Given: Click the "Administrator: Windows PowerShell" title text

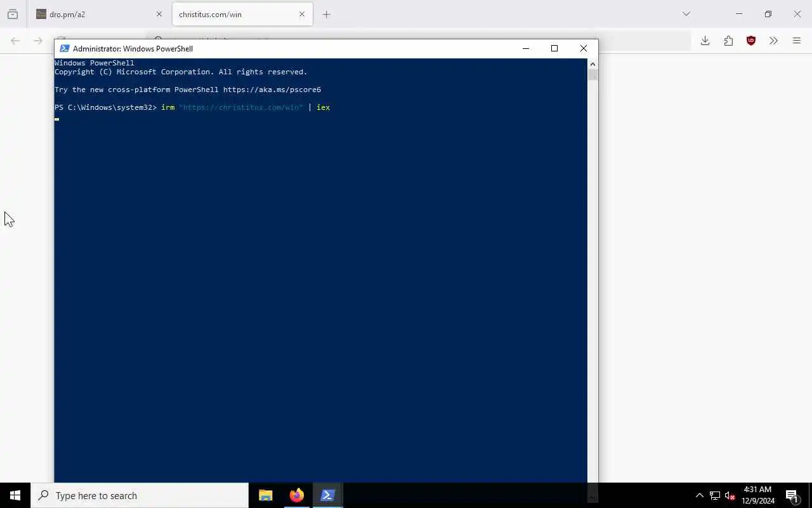Looking at the screenshot, I should click(x=133, y=49).
